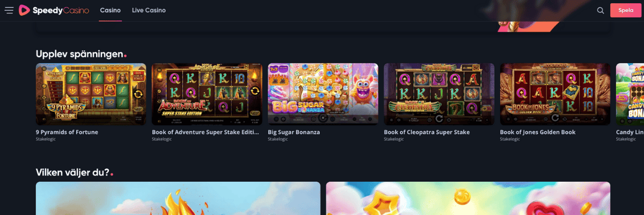The width and height of the screenshot is (644, 215).
Task: Switch to the Live Casino tab
Action: 149,10
